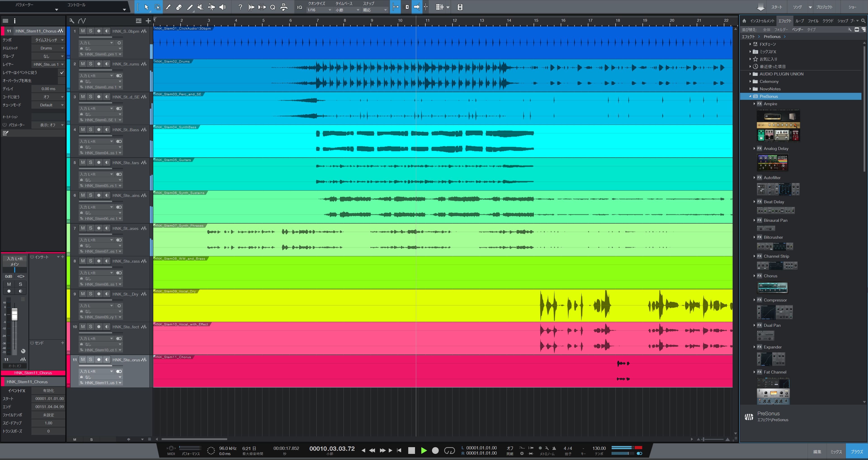Open Timestretch Drums dropdown

click(48, 48)
